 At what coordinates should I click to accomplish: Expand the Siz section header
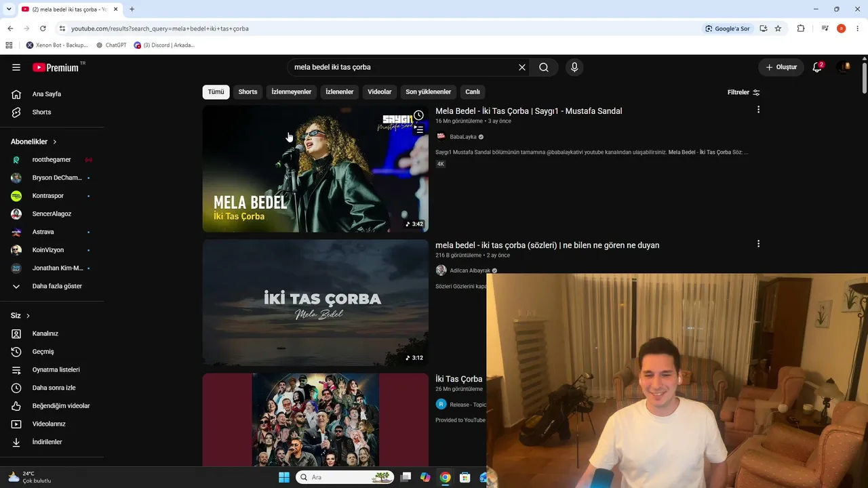(x=20, y=316)
